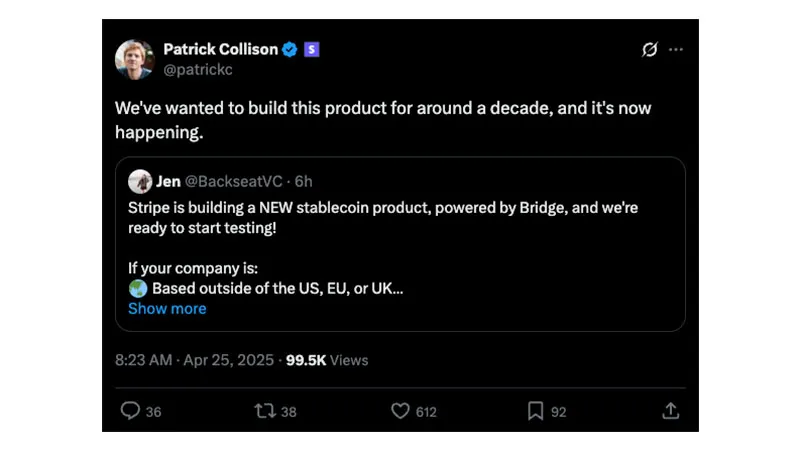Click the share upload arrow icon
This screenshot has width=800, height=450.
pos(671,410)
